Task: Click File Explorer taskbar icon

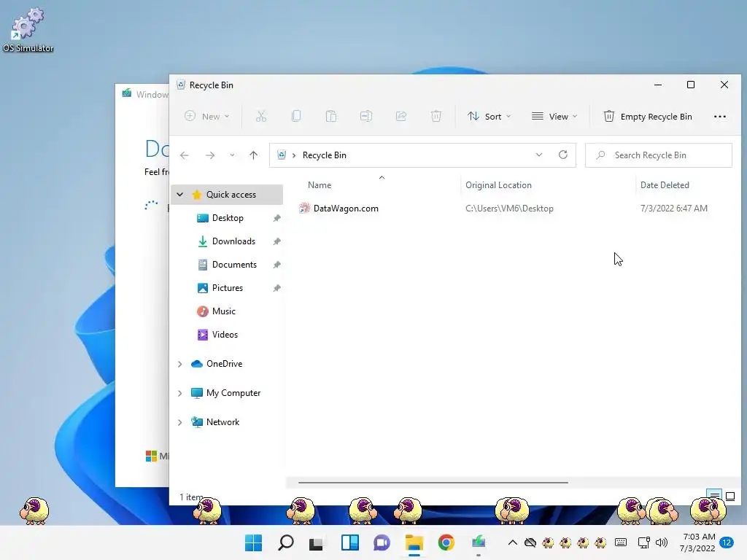Action: coord(414,542)
